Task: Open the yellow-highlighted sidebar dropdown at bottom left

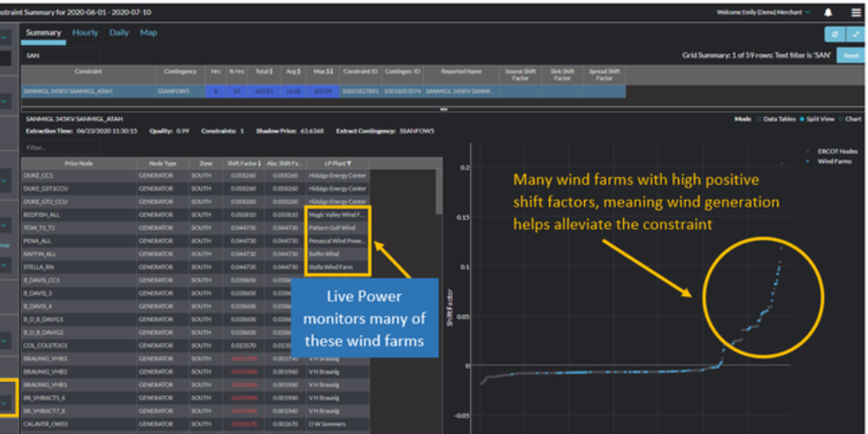Action: [5, 403]
